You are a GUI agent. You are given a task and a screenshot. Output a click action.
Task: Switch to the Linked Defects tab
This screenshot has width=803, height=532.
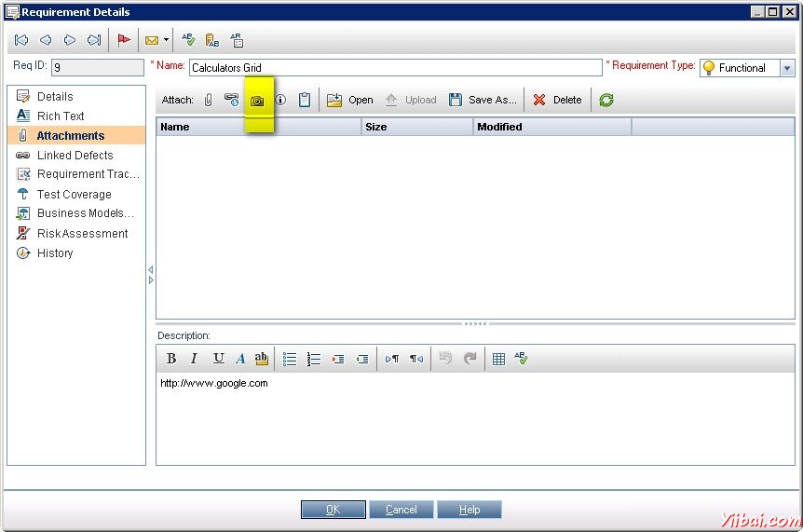(75, 156)
